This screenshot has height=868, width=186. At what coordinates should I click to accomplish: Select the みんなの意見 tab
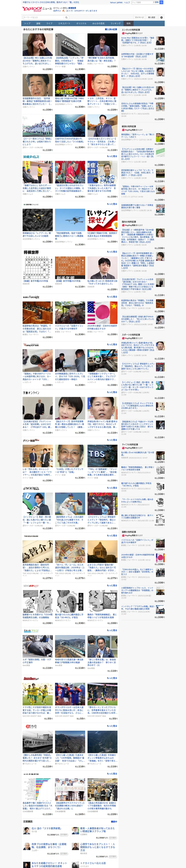[x=98, y=24]
